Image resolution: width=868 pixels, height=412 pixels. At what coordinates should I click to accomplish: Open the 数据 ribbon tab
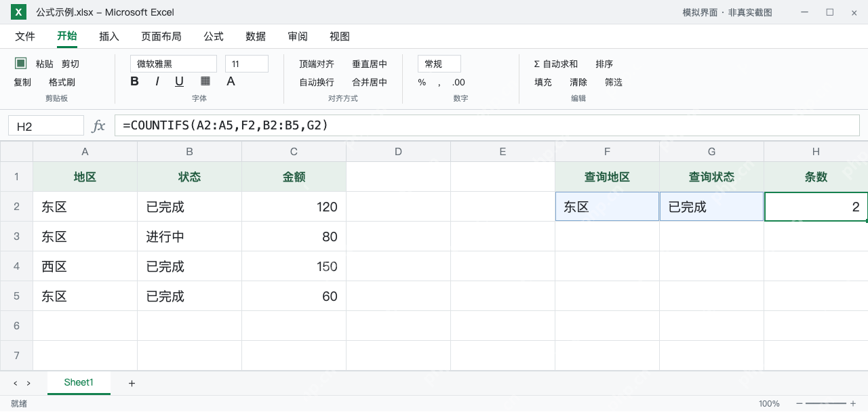(256, 37)
